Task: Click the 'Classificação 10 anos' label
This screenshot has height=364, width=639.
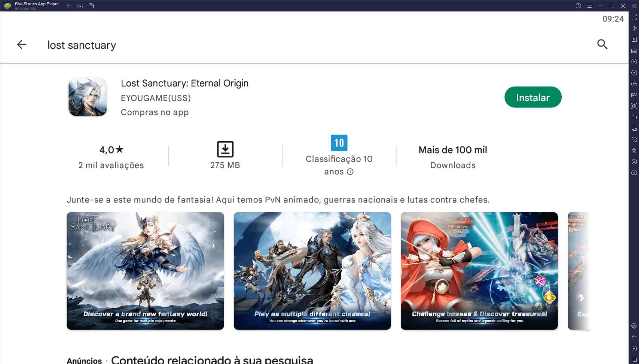Action: 339,165
